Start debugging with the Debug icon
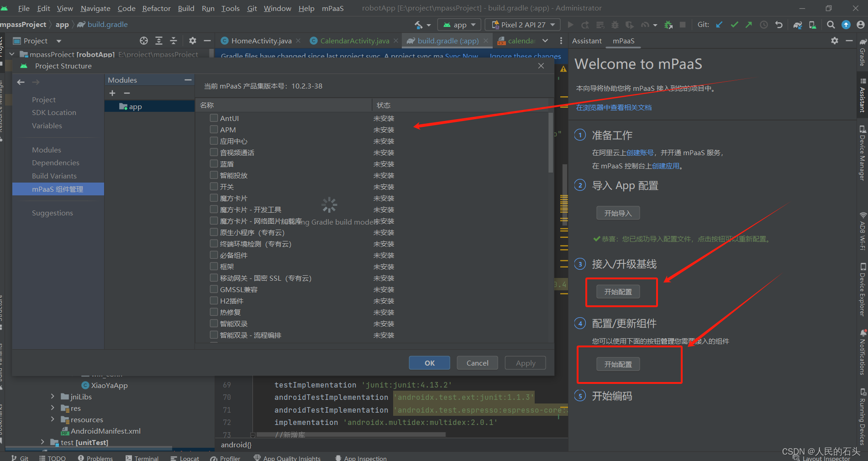The image size is (868, 461). [615, 25]
